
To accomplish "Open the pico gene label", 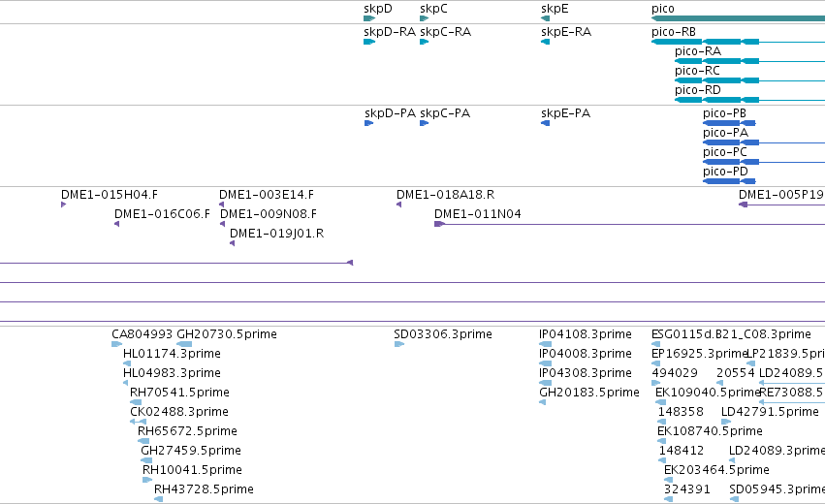I will click(663, 9).
